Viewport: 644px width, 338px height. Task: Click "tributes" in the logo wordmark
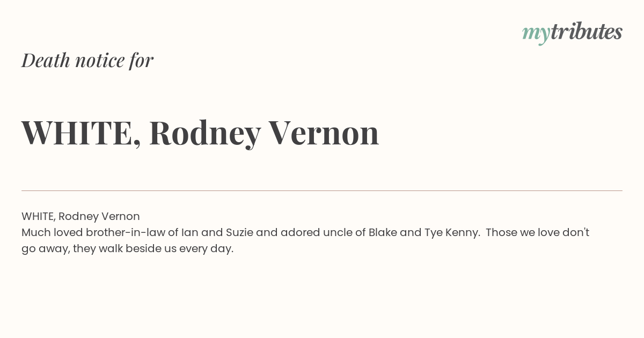pos(587,32)
